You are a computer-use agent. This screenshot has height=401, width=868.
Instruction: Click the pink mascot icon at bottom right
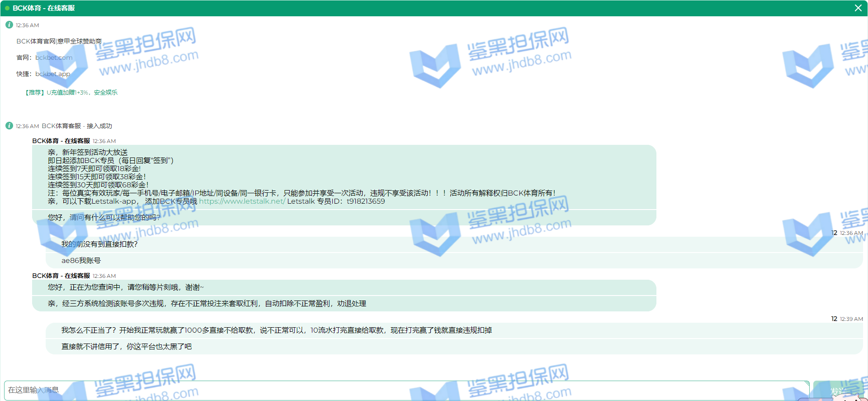pyautogui.click(x=848, y=397)
